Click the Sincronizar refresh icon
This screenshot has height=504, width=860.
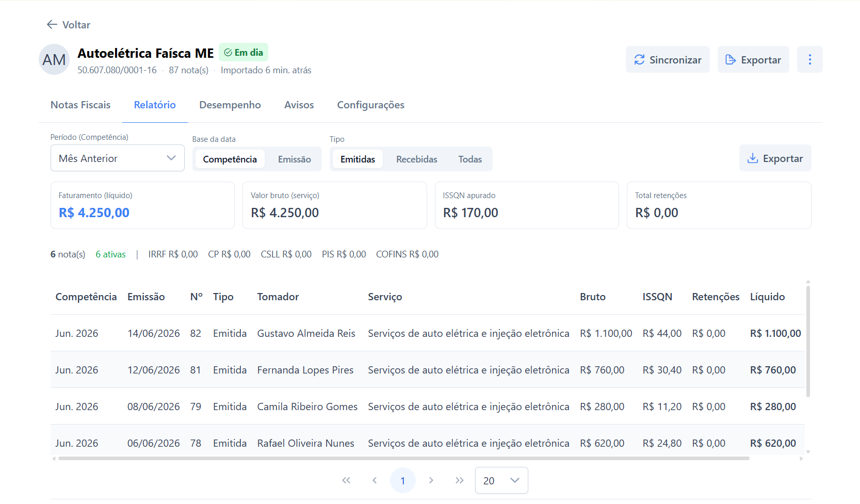click(x=639, y=60)
